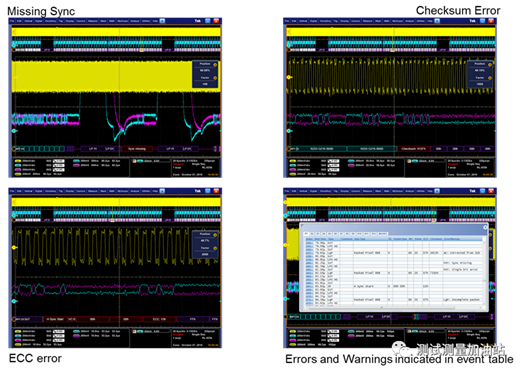Click Position knob icon in Checksum Error zoom panel
Image resolution: width=522 pixels, height=373 pixels.
pyautogui.click(x=490, y=65)
